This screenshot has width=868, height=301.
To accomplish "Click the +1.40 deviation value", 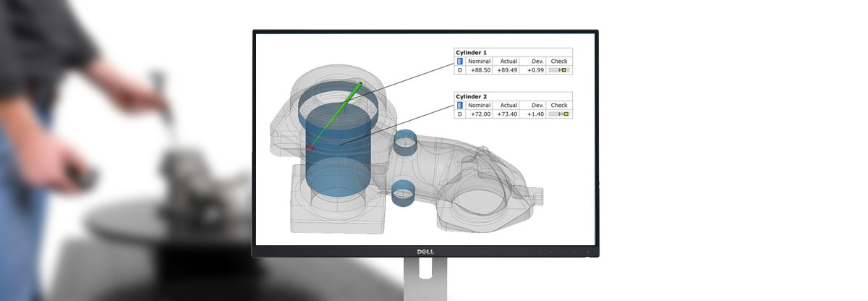I will [535, 114].
